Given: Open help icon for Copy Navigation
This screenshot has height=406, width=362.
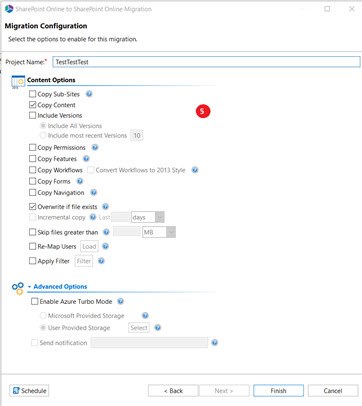Looking at the screenshot, I should pos(94,192).
